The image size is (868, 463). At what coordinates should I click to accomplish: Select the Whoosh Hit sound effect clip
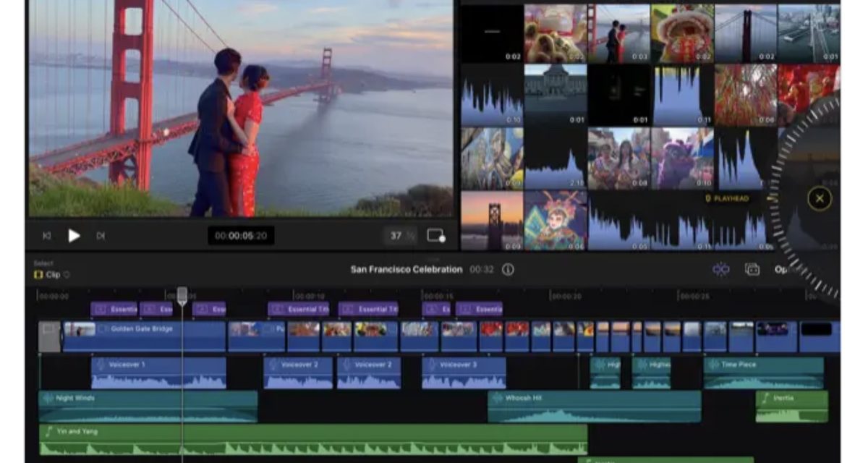594,407
